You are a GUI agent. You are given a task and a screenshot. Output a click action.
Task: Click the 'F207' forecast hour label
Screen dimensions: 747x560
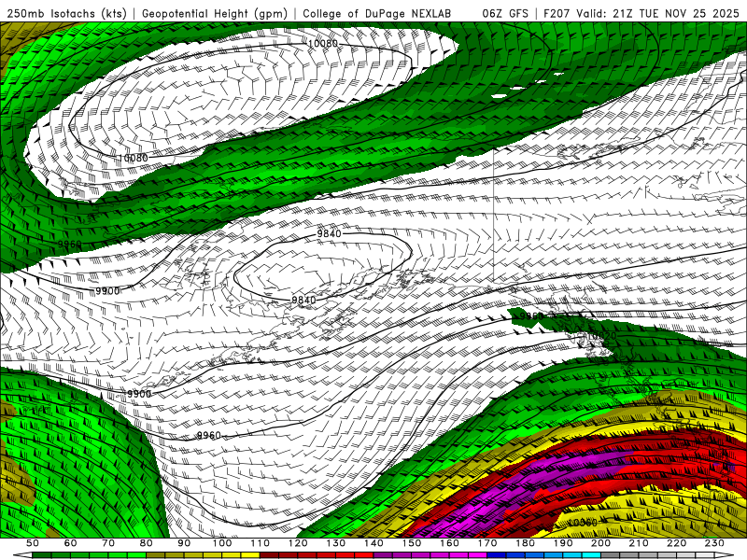tap(557, 14)
